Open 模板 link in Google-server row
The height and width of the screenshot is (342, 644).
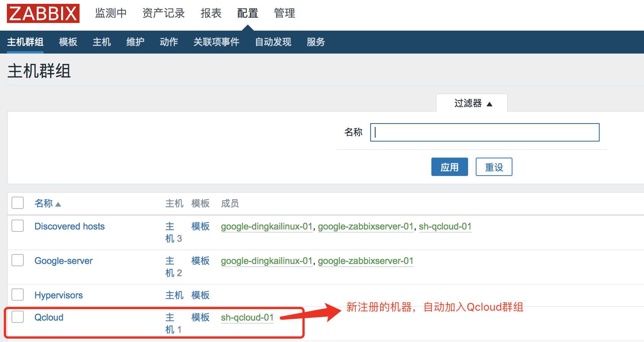[x=200, y=261]
